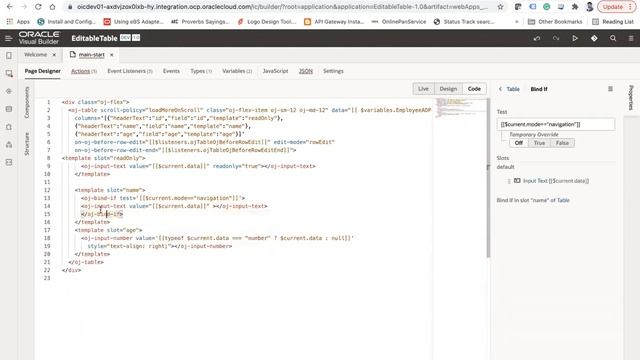Screen dimensions: 640x360
Task: Open the Event Listeners tab
Action: 130,71
